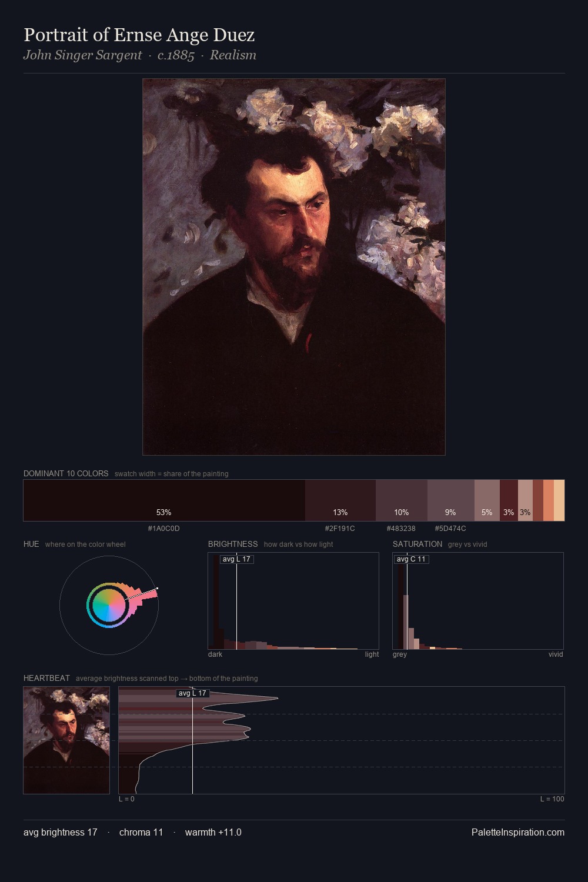Click hex code #5D474C
This screenshot has height=882, width=588.
pos(450,529)
